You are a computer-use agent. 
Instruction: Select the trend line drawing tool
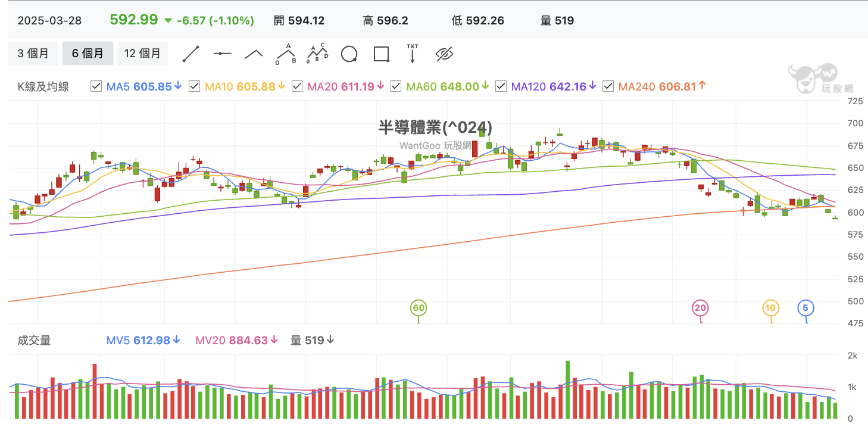tap(191, 54)
